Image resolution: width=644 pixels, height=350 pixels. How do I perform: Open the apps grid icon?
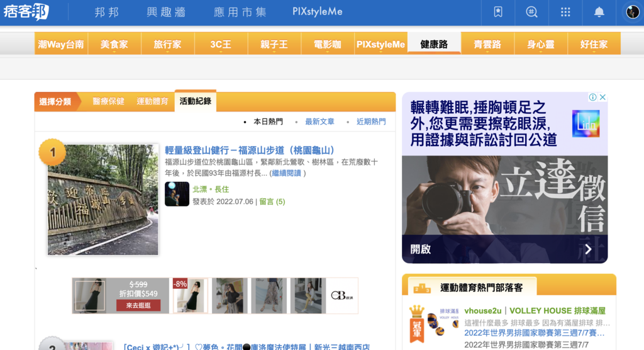565,12
